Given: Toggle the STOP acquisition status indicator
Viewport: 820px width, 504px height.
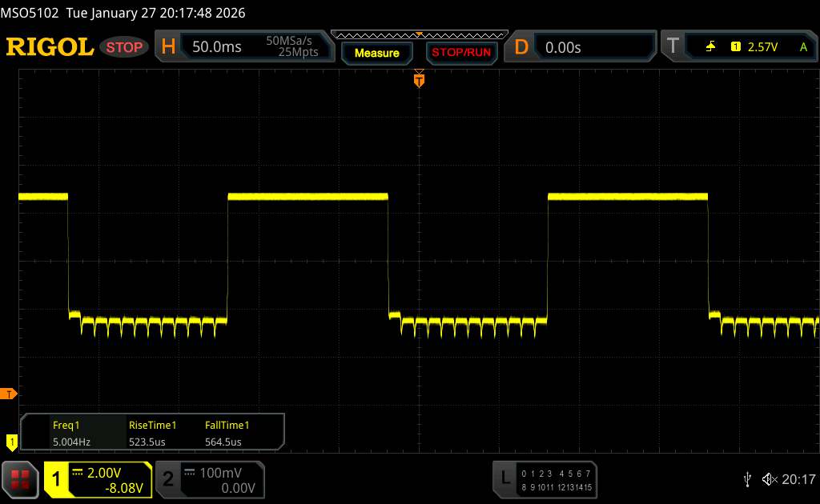Looking at the screenshot, I should 125,47.
